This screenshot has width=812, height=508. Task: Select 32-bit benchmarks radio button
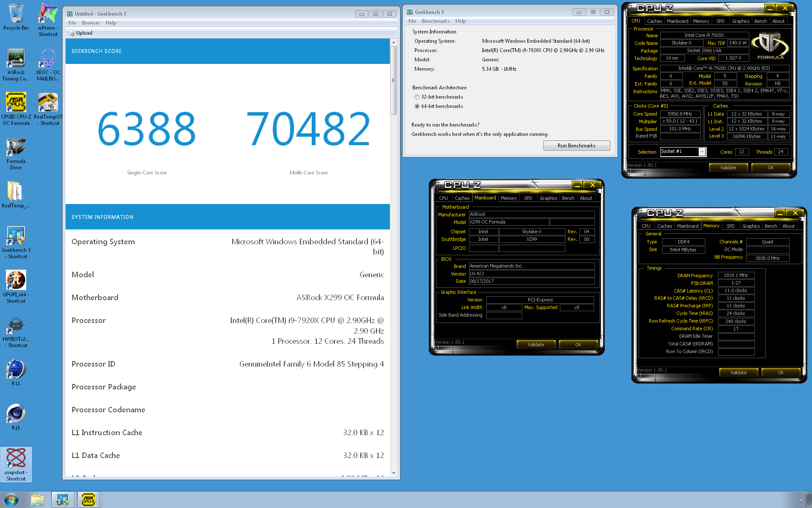coord(417,97)
